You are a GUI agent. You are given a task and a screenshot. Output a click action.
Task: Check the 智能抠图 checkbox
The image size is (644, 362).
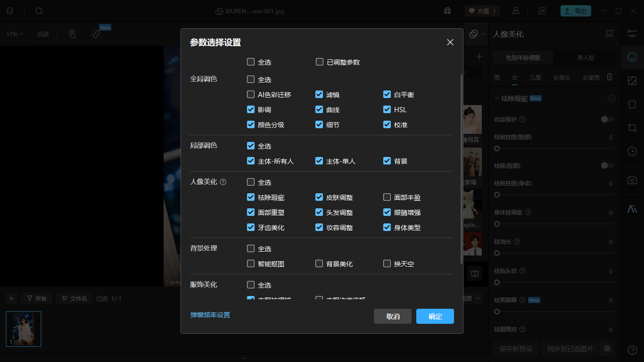250,263
